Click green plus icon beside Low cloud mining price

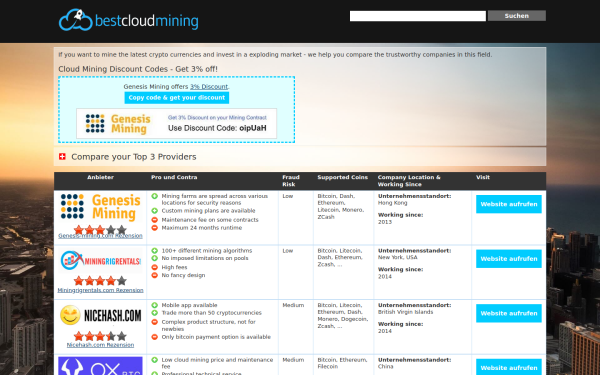click(155, 360)
